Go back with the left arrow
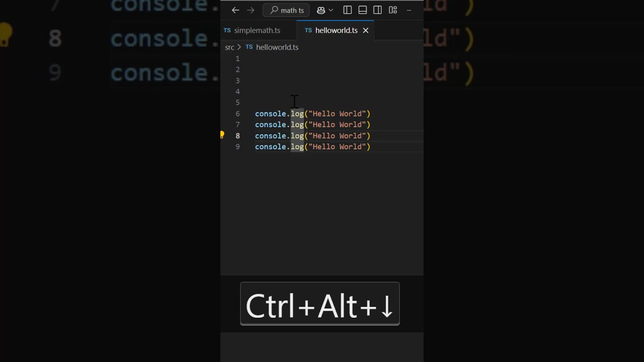 tap(235, 10)
